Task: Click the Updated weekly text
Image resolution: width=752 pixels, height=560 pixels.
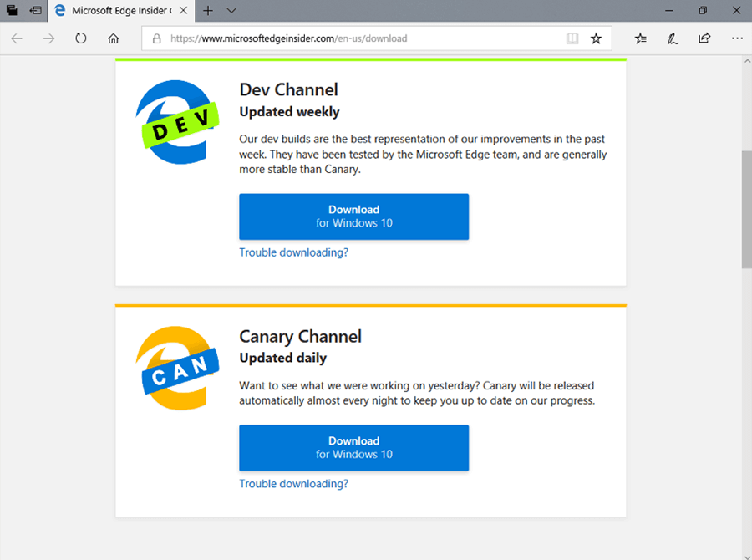Action: 289,112
